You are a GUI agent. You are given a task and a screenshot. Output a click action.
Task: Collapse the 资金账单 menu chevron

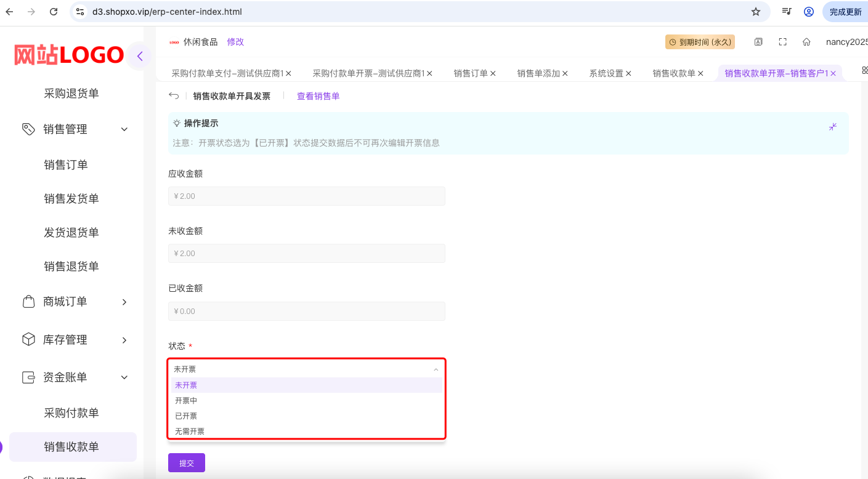click(124, 377)
